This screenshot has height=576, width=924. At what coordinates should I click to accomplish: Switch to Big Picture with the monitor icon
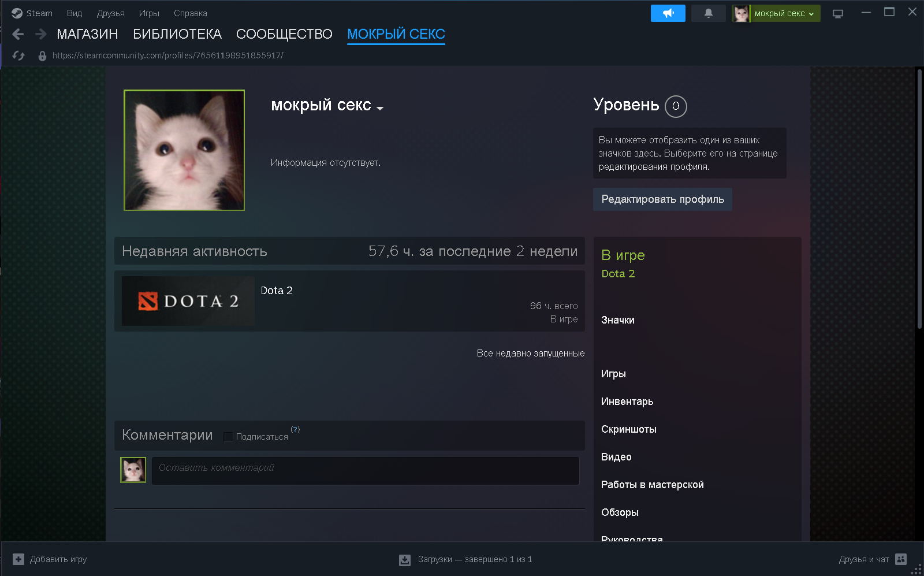[x=838, y=13]
